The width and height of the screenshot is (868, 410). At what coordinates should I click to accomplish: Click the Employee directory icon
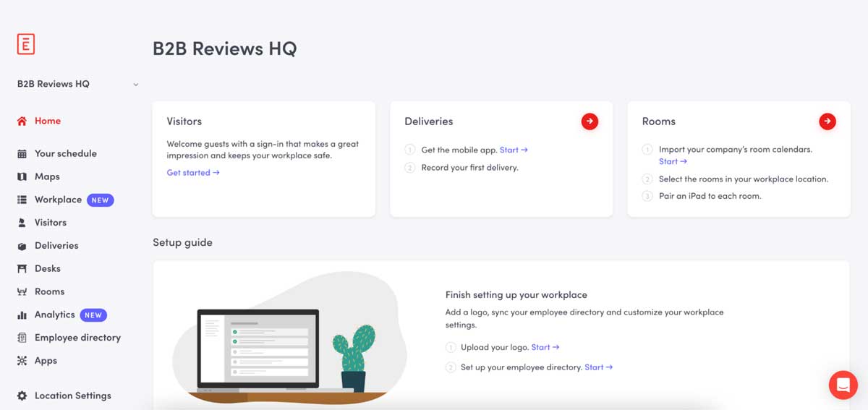pyautogui.click(x=22, y=338)
